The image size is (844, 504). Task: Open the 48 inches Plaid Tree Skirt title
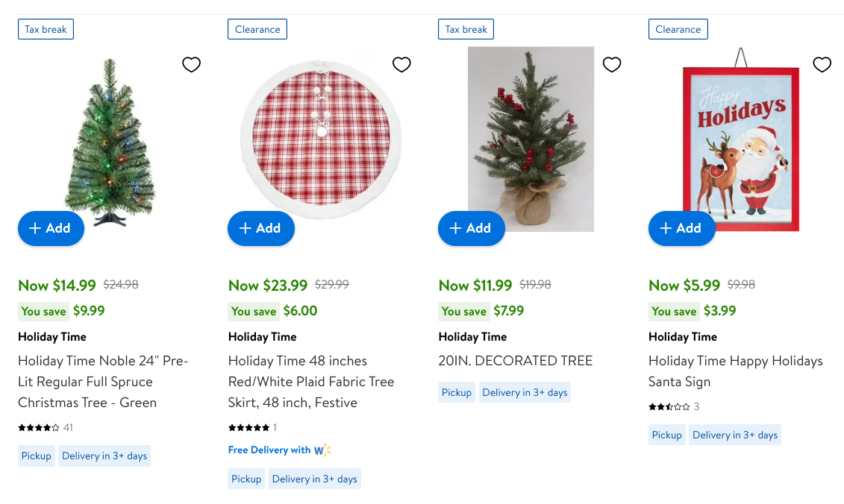(311, 382)
